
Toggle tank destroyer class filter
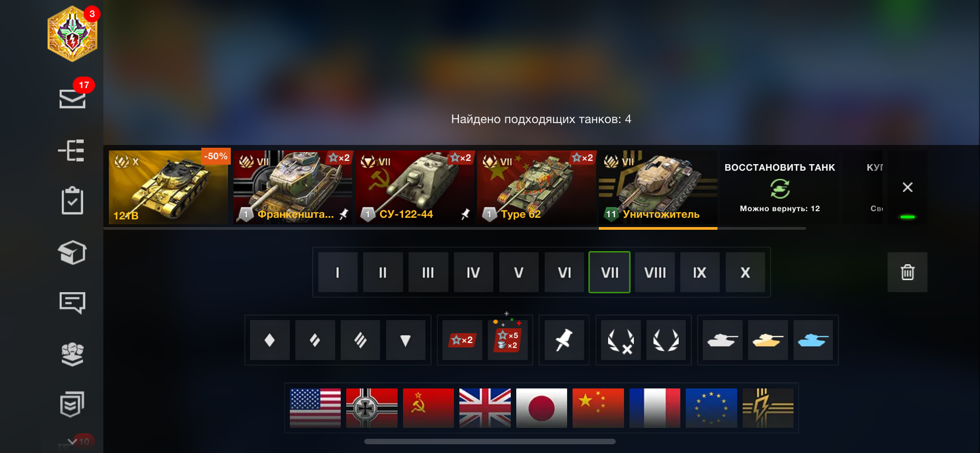click(405, 340)
